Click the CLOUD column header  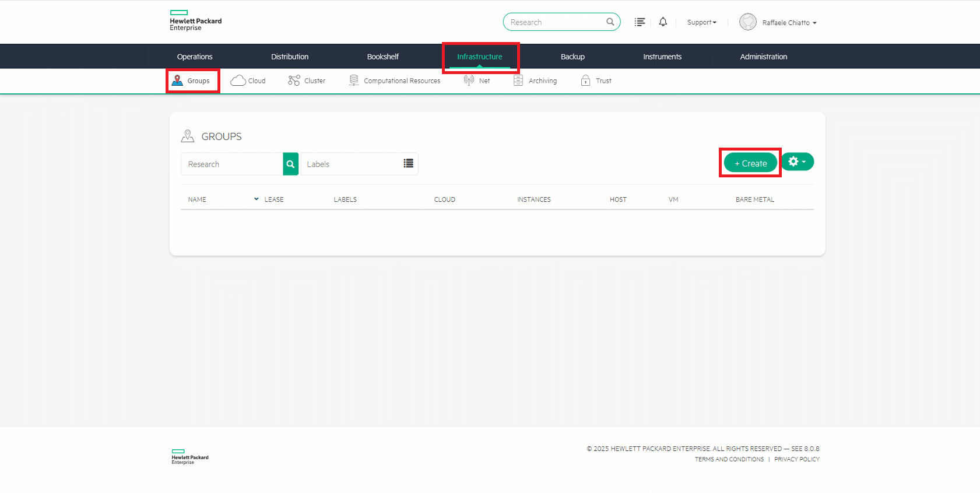pyautogui.click(x=445, y=200)
